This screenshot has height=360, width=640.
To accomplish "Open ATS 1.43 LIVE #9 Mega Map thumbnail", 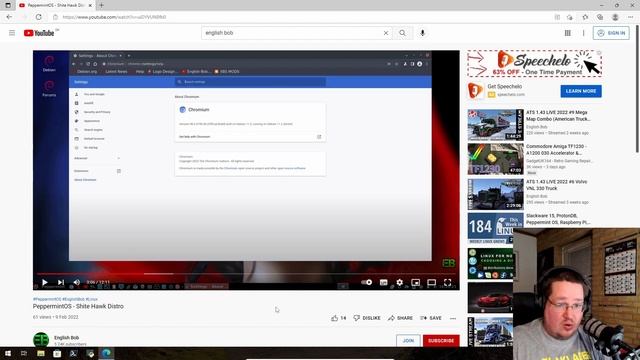I will tap(496, 124).
